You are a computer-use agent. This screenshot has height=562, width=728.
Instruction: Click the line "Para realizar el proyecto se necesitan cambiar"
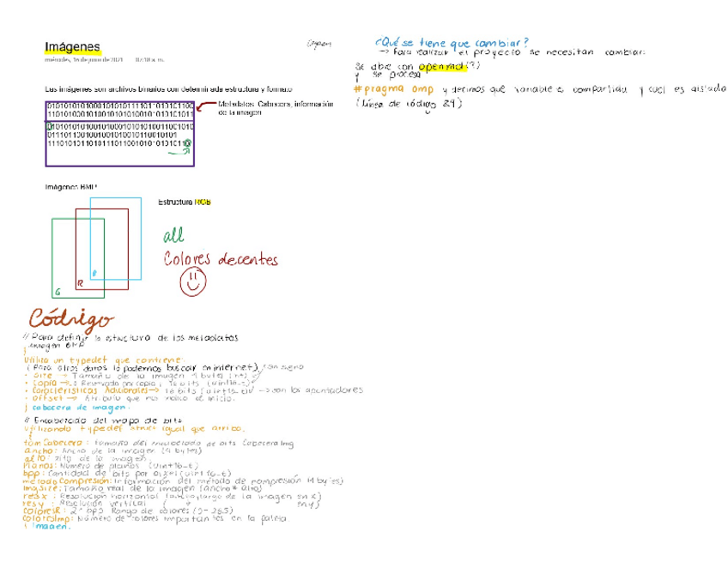pyautogui.click(x=513, y=52)
